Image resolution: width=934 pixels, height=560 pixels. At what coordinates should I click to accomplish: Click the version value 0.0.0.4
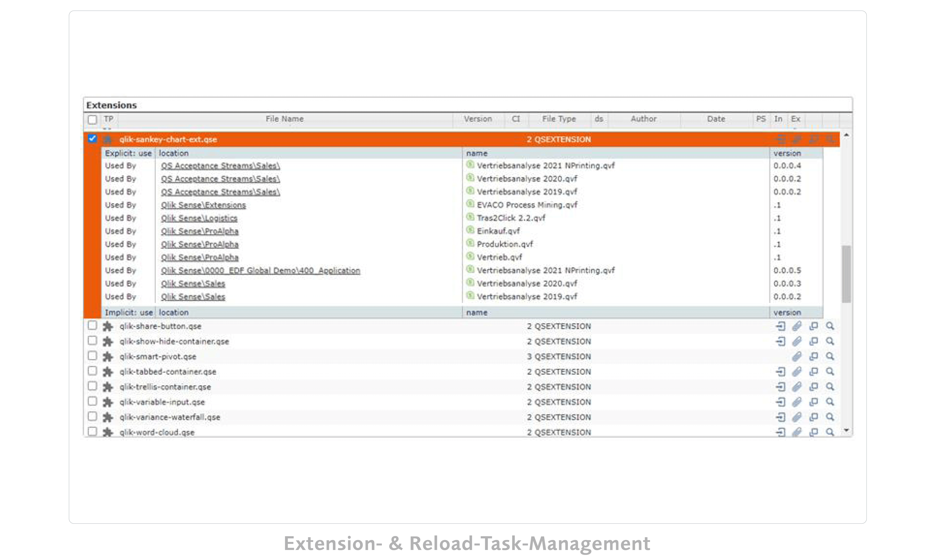[x=787, y=166]
